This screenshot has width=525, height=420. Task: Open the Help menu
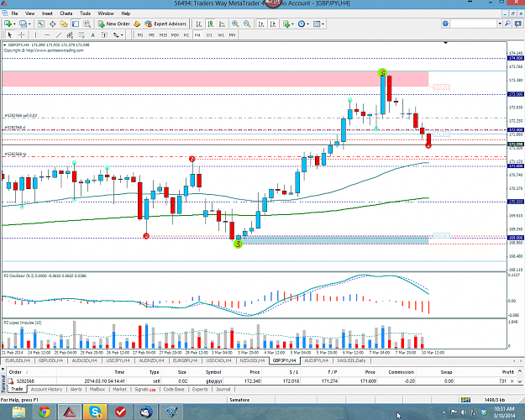pos(125,13)
